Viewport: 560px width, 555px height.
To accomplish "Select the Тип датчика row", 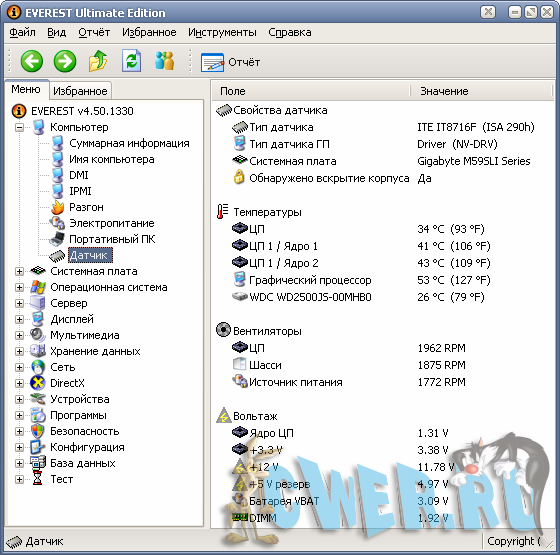I will tap(382, 127).
